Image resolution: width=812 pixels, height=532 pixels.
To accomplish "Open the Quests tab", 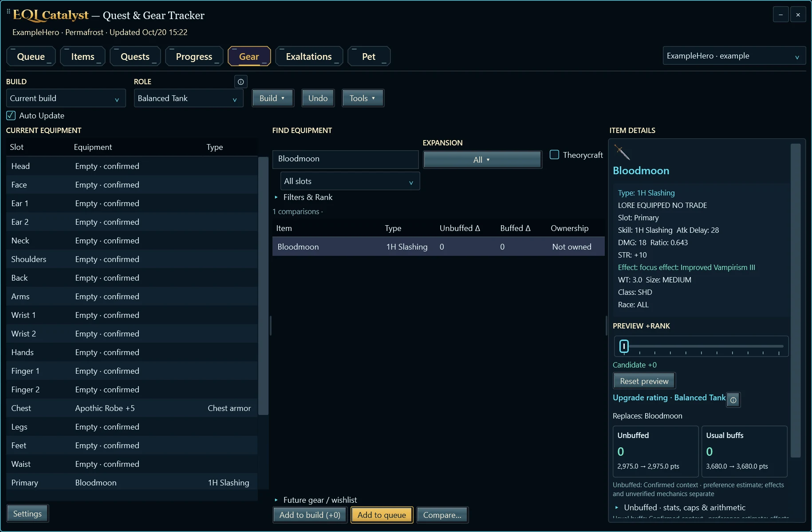I will click(x=135, y=56).
